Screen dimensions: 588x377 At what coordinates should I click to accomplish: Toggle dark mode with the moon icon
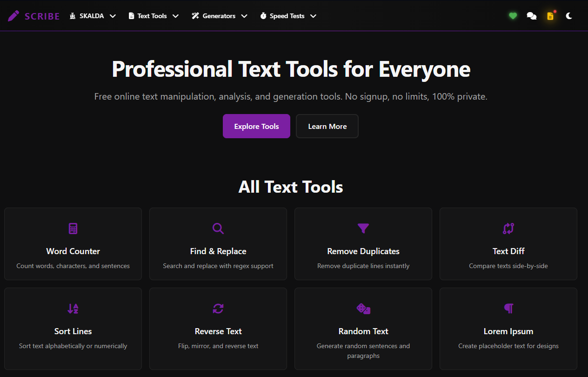[x=568, y=15]
